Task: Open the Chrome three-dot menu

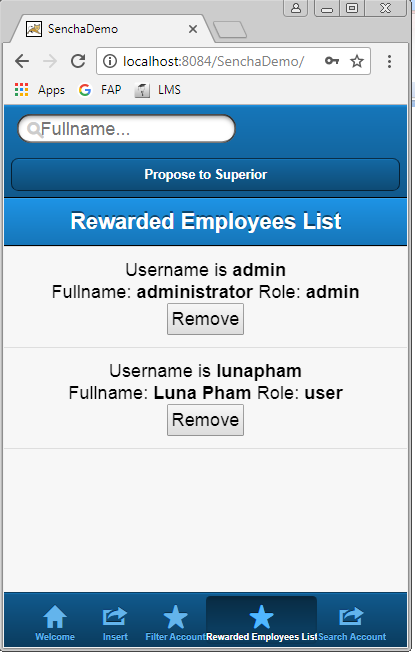Action: pos(389,61)
